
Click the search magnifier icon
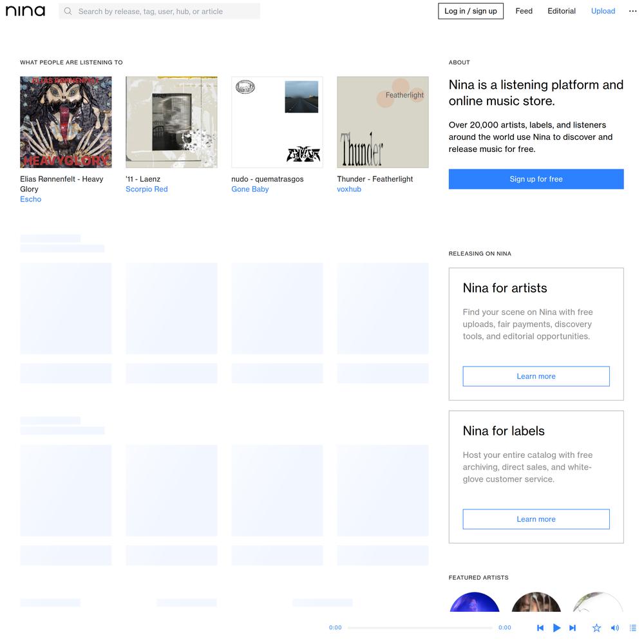(x=68, y=11)
